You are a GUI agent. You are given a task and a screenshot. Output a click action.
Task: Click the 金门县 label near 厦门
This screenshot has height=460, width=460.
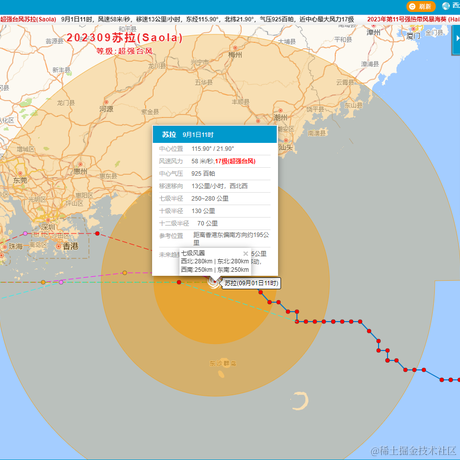coord(434,33)
